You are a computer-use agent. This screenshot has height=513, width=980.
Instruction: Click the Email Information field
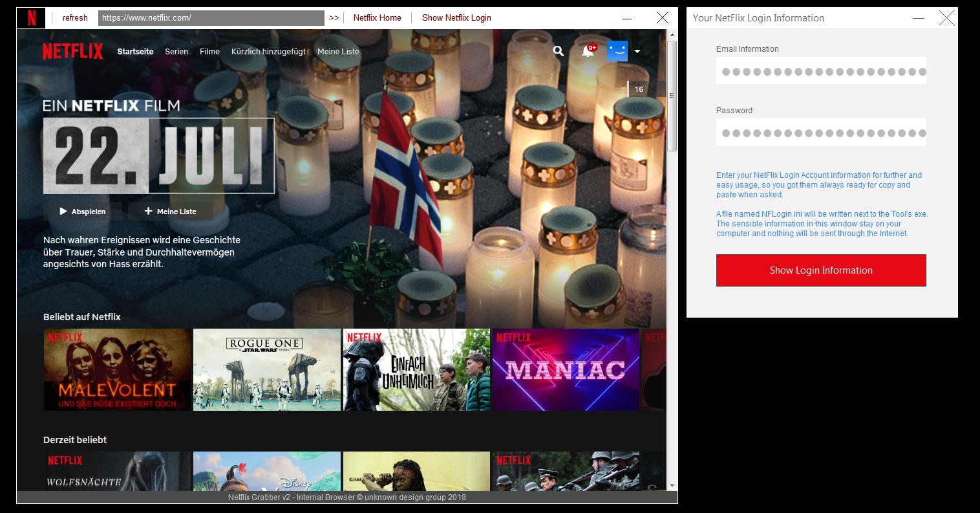[x=821, y=71]
